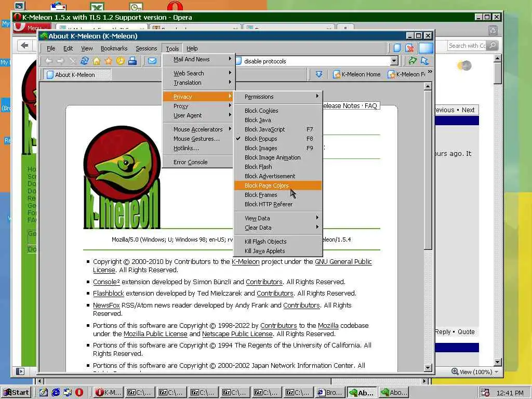
Task: Expand the Translation submenu
Action: coord(198,83)
